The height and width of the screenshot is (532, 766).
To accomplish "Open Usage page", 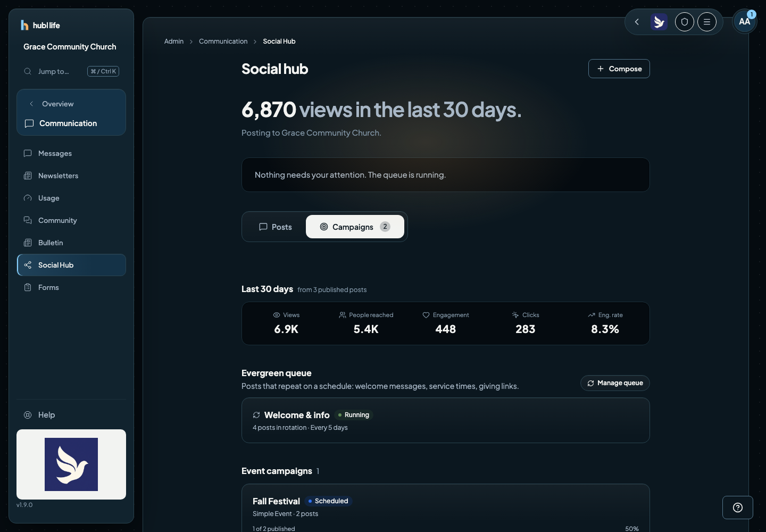I will pyautogui.click(x=71, y=198).
